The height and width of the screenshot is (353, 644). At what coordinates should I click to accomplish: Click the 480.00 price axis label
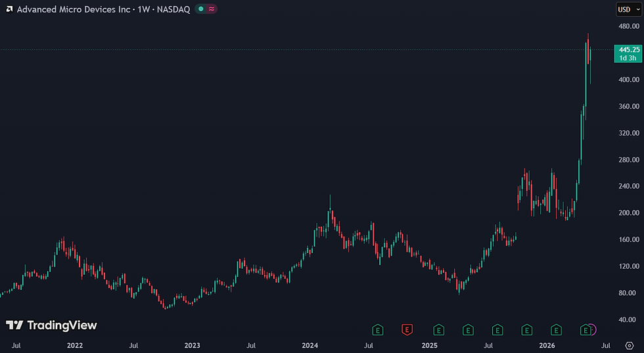[x=629, y=26]
